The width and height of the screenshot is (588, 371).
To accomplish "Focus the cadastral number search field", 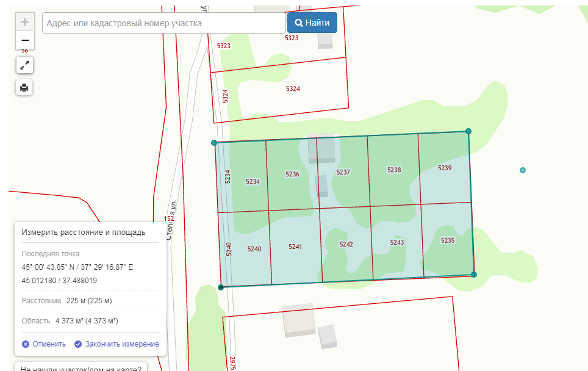I will [163, 23].
